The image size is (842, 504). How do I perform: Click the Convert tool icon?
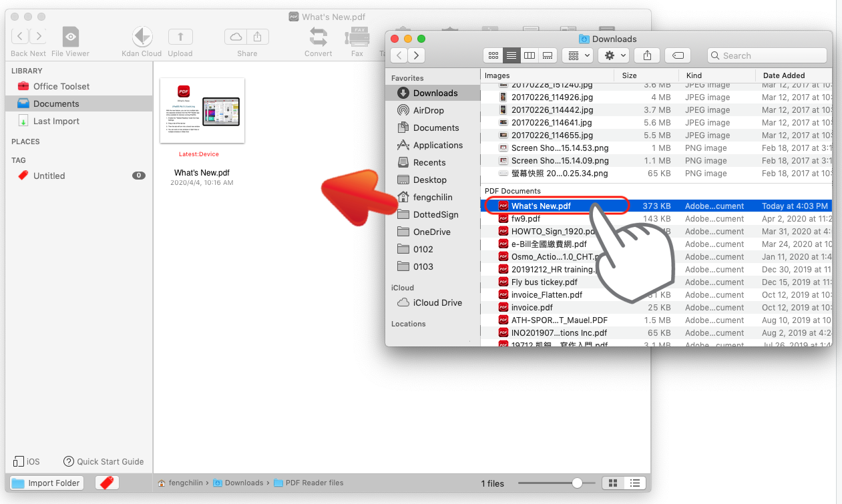point(319,37)
